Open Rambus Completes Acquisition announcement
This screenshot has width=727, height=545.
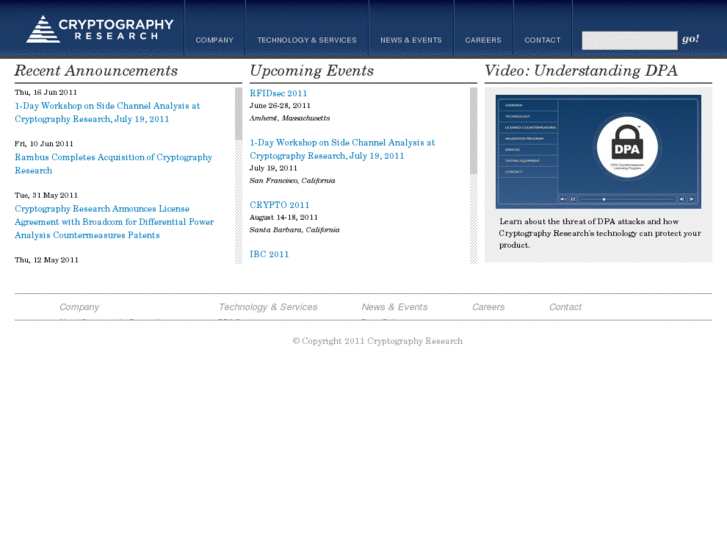tap(113, 164)
